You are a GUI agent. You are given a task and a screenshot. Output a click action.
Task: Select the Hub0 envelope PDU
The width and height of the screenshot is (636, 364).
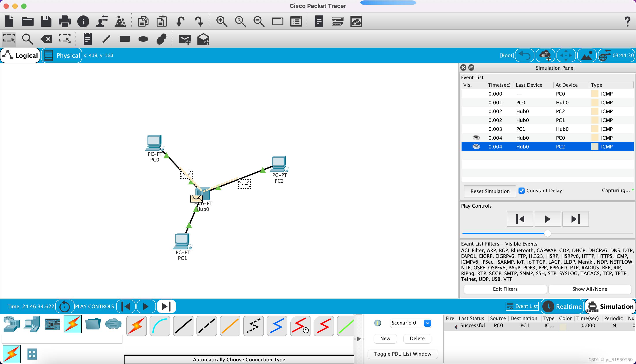[x=196, y=199]
